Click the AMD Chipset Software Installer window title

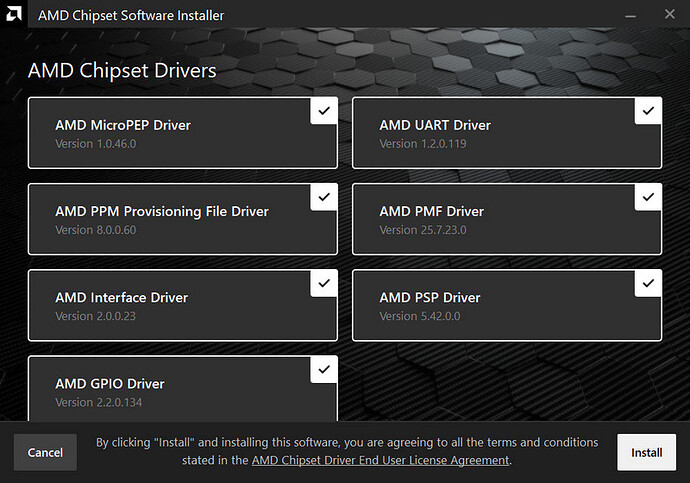point(131,15)
